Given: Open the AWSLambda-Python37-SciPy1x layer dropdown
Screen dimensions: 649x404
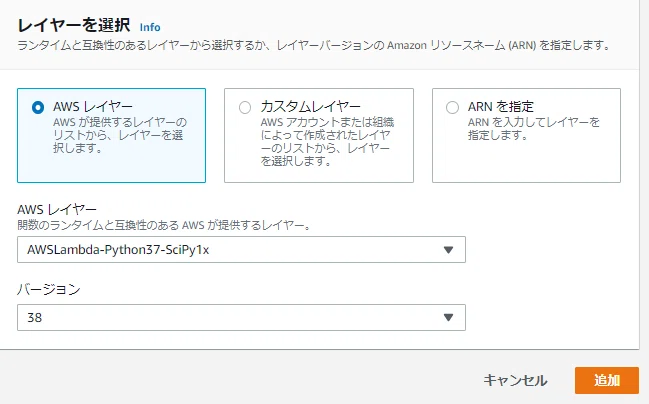Looking at the screenshot, I should 241,250.
